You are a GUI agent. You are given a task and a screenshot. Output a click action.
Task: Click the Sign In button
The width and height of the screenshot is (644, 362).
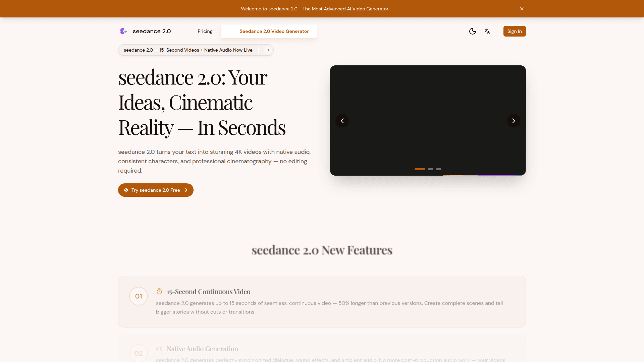515,31
